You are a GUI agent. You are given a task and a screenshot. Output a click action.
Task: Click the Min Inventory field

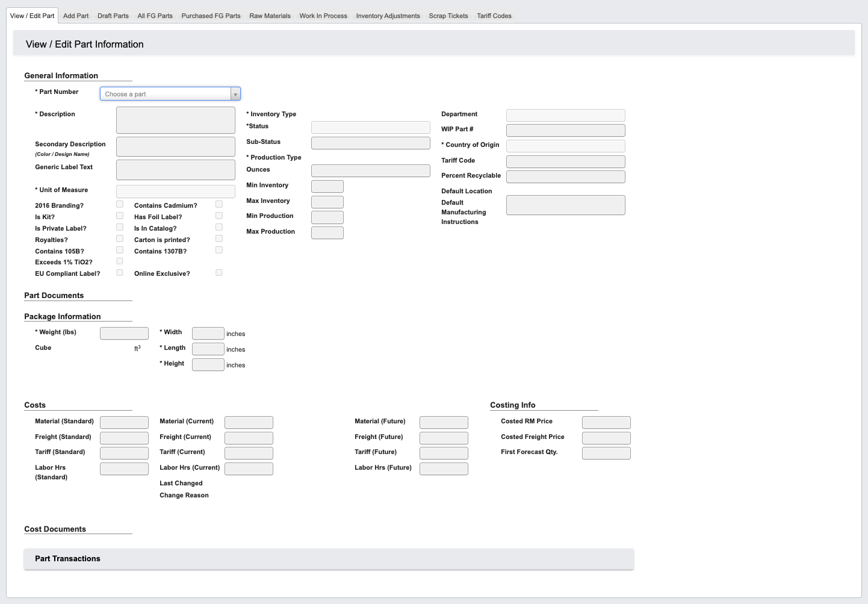pos(327,186)
